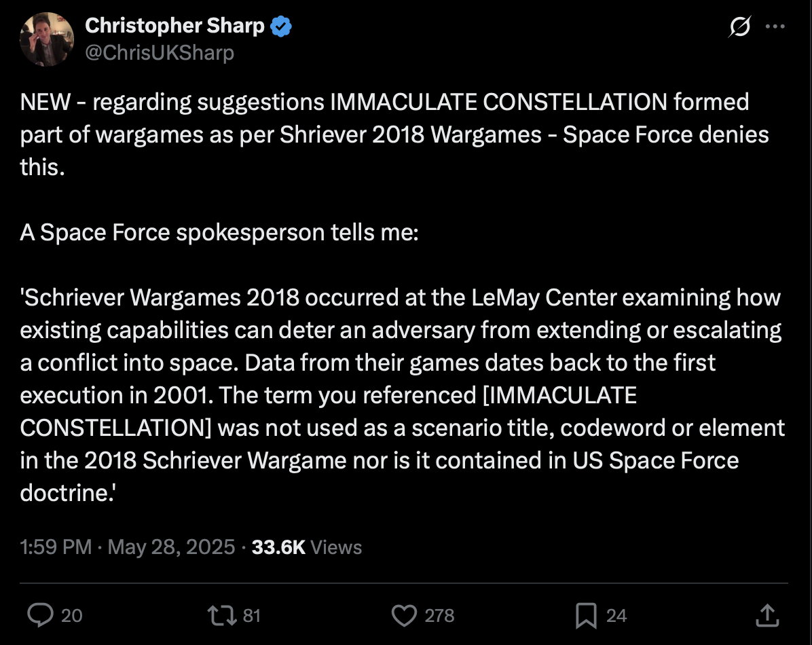Click the repost count of 81
The width and height of the screenshot is (812, 645).
pyautogui.click(x=252, y=616)
